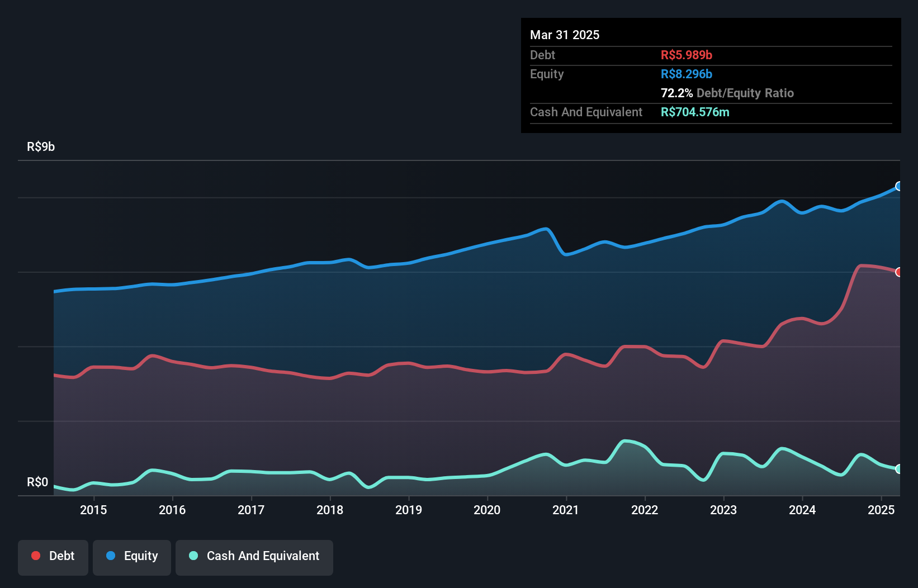Click the blue Equity endpoint marker
The height and width of the screenshot is (588, 918).
click(x=898, y=186)
